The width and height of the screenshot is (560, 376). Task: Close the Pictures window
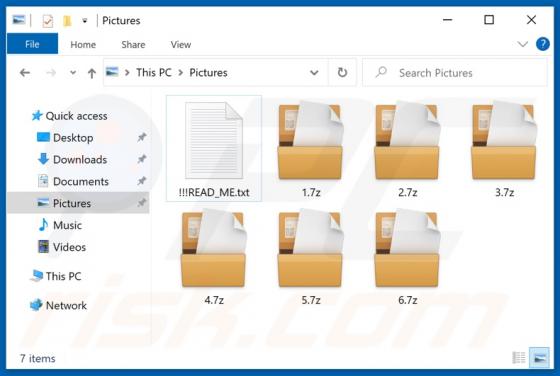click(531, 20)
